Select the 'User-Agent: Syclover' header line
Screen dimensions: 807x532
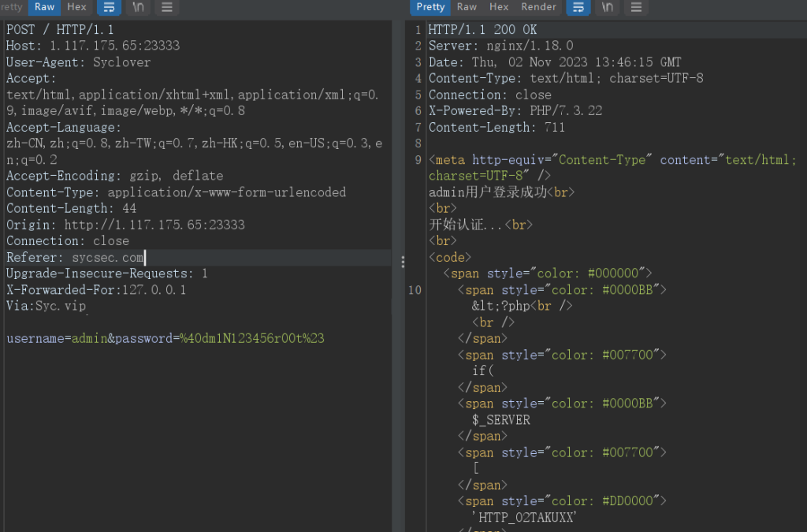pos(78,62)
